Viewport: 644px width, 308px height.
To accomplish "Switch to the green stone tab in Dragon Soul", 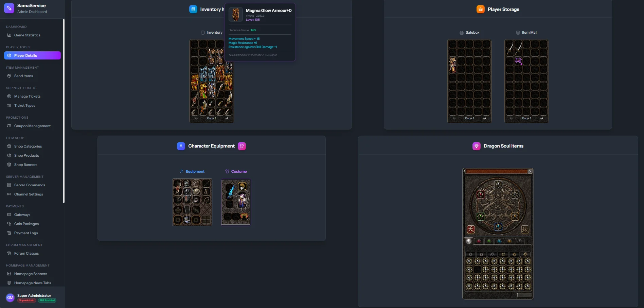I will pyautogui.click(x=489, y=241).
